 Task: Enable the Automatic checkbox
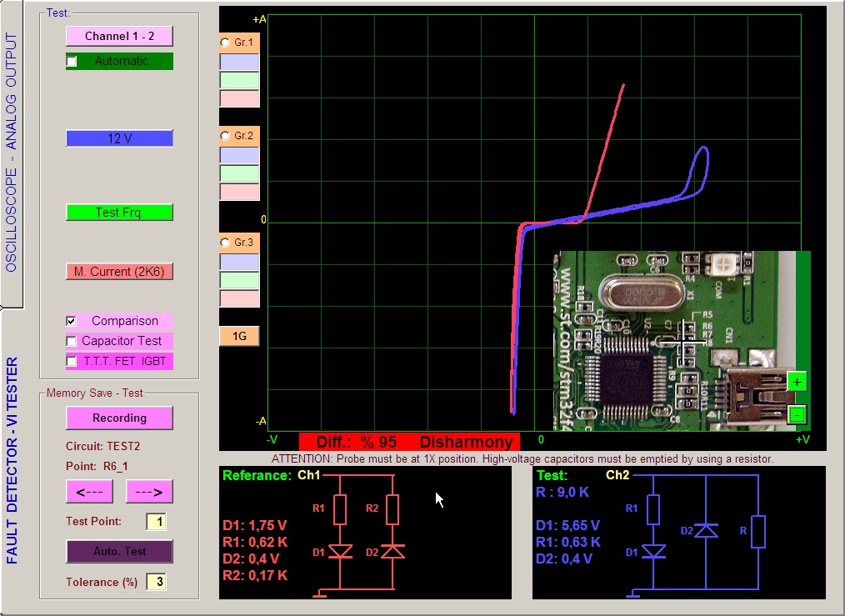[x=72, y=62]
